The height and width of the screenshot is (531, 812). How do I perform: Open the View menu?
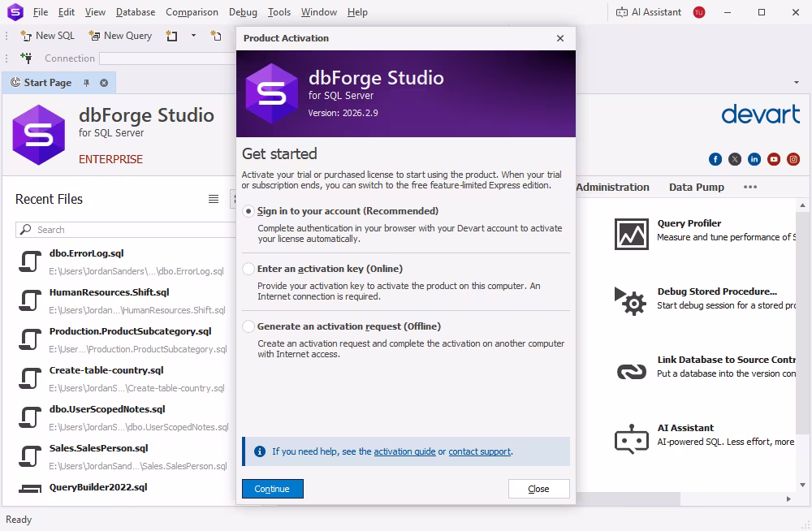tap(95, 12)
